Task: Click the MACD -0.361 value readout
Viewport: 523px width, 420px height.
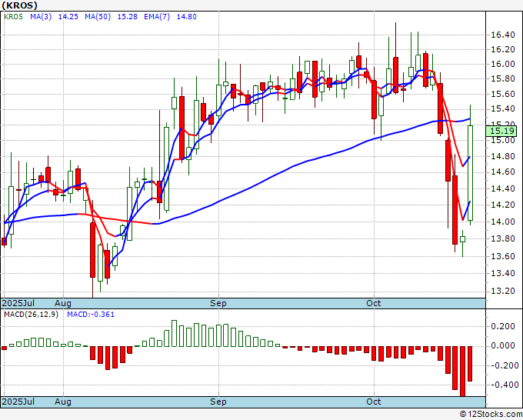Action: point(91,315)
